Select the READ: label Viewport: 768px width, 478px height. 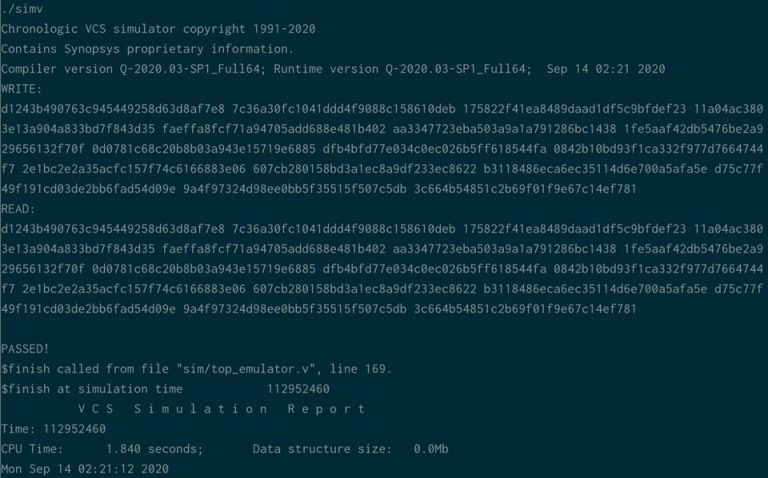coord(17,209)
